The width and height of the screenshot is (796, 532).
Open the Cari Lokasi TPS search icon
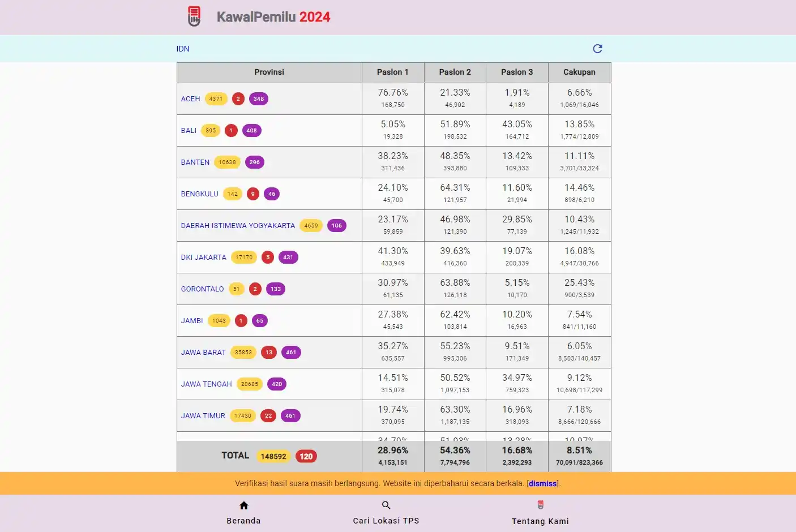[386, 505]
